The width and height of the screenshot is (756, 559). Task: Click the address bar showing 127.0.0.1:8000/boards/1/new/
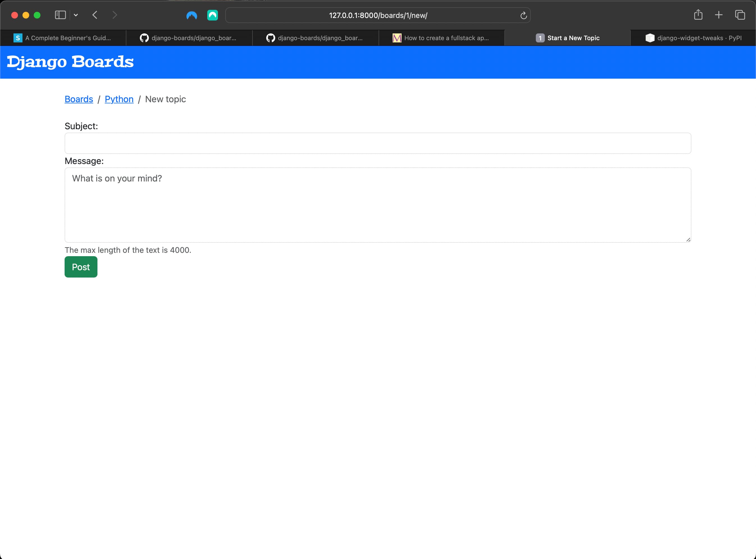(x=378, y=15)
